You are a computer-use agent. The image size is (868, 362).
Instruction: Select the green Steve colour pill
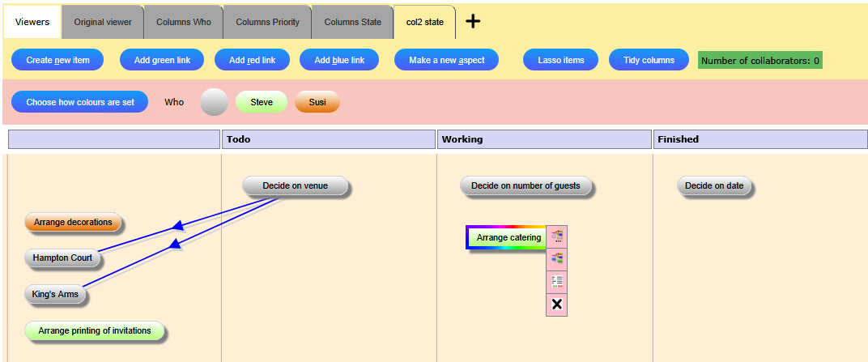point(262,102)
